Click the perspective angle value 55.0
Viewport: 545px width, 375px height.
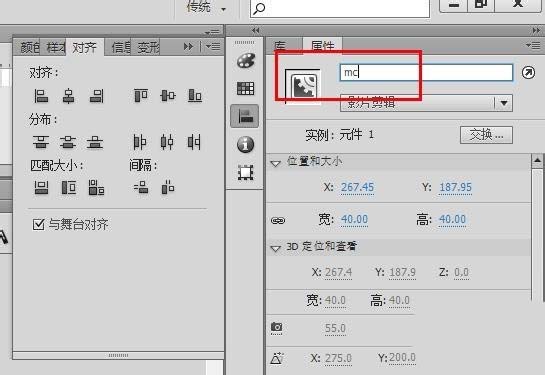coord(335,328)
